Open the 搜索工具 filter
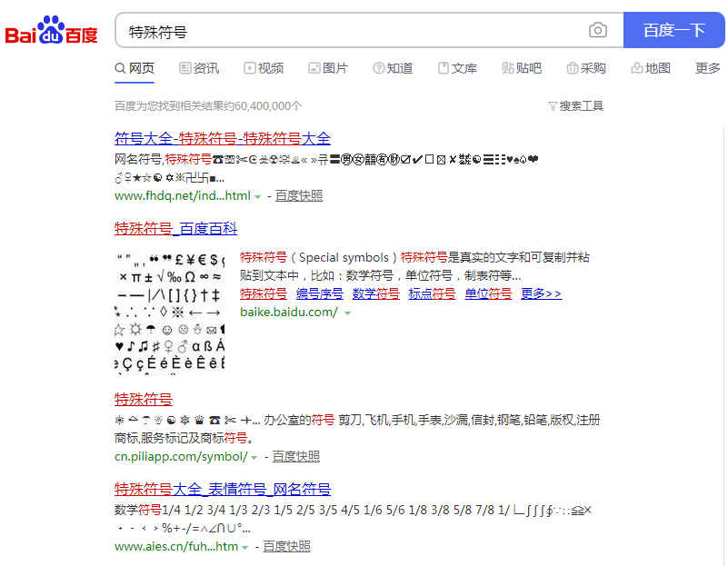728x566 pixels. pyautogui.click(x=575, y=106)
